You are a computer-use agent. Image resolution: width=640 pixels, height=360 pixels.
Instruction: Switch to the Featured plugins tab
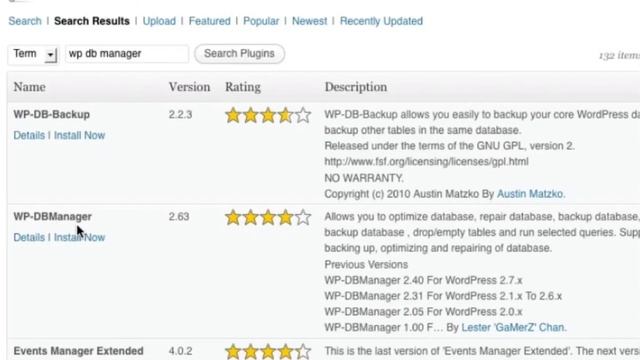click(x=209, y=21)
